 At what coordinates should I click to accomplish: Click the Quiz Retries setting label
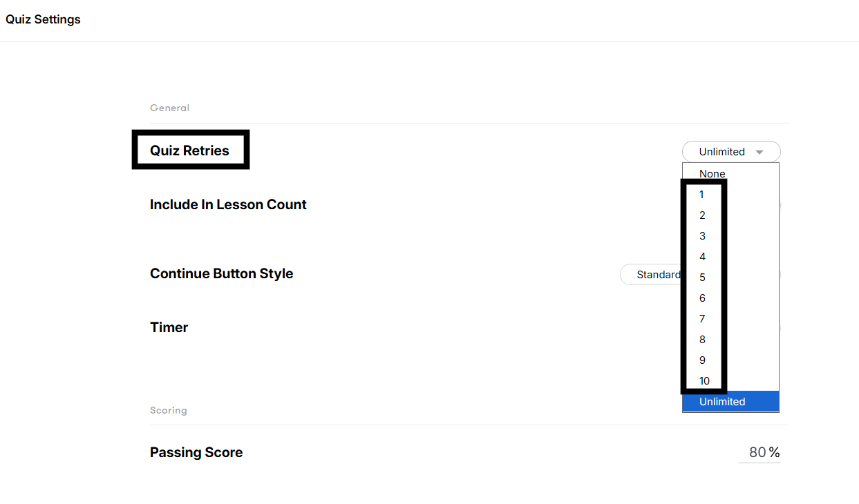(191, 150)
